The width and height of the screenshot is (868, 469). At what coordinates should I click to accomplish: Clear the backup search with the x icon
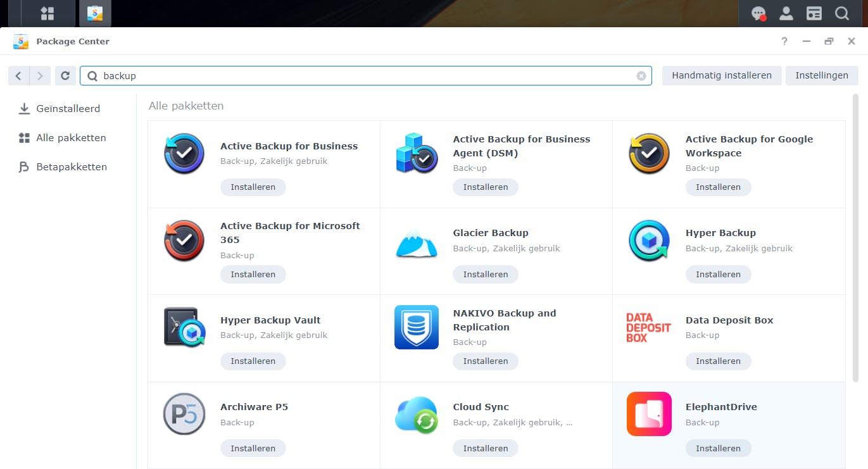pos(641,75)
